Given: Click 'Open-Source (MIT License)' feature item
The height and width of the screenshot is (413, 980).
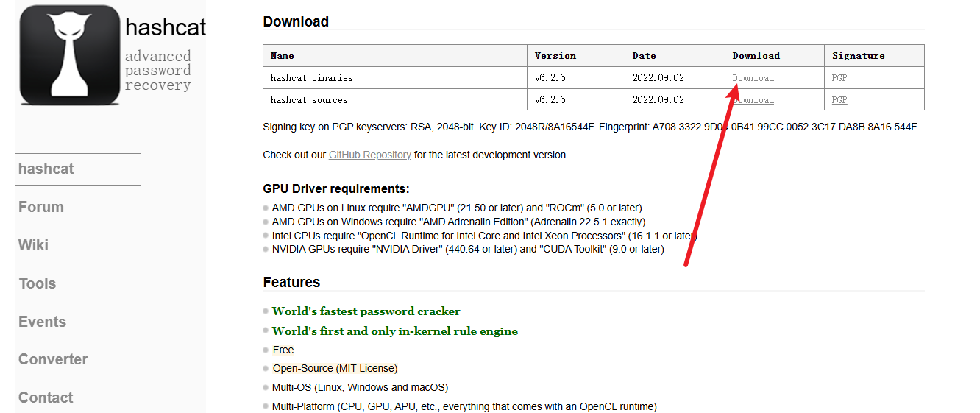Looking at the screenshot, I should pyautogui.click(x=335, y=368).
